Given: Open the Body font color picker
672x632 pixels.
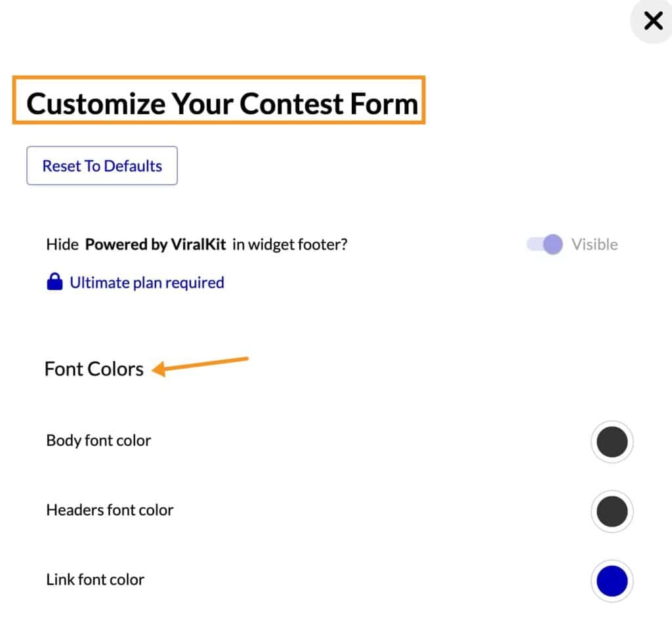Looking at the screenshot, I should coord(612,442).
